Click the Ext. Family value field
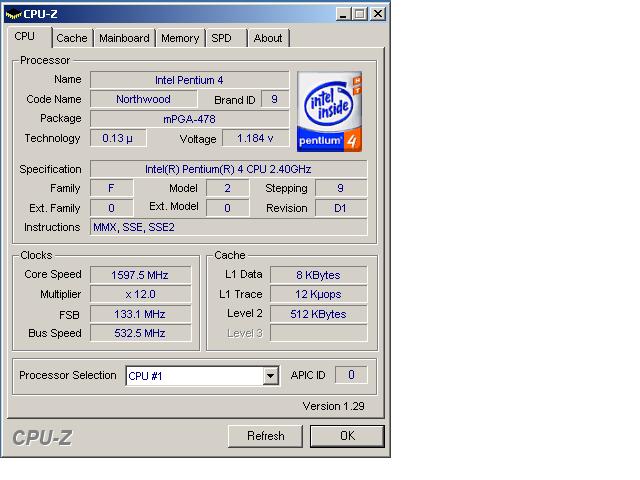The width and height of the screenshot is (640, 480). click(111, 208)
